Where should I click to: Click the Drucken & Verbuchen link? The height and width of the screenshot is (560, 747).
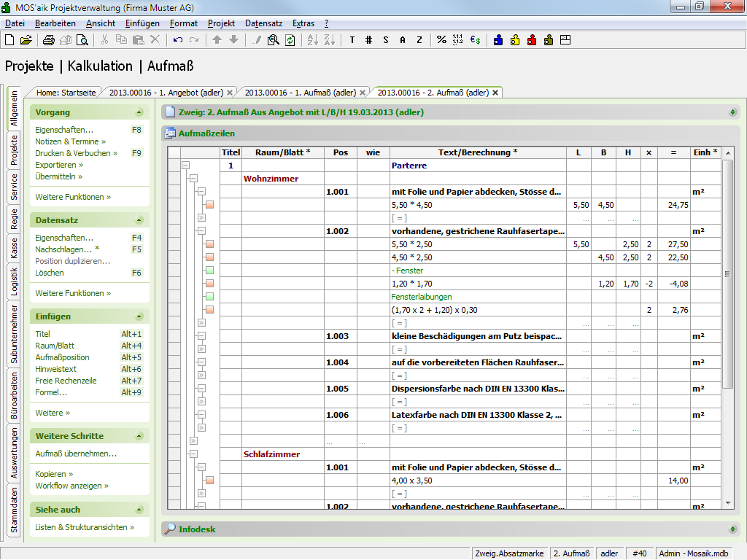73,153
